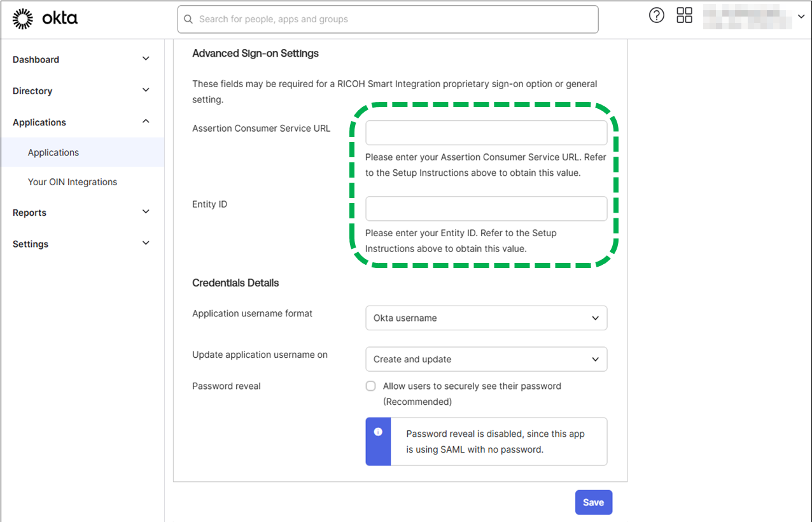Expand the Settings section
The height and width of the screenshot is (522, 812).
click(145, 243)
